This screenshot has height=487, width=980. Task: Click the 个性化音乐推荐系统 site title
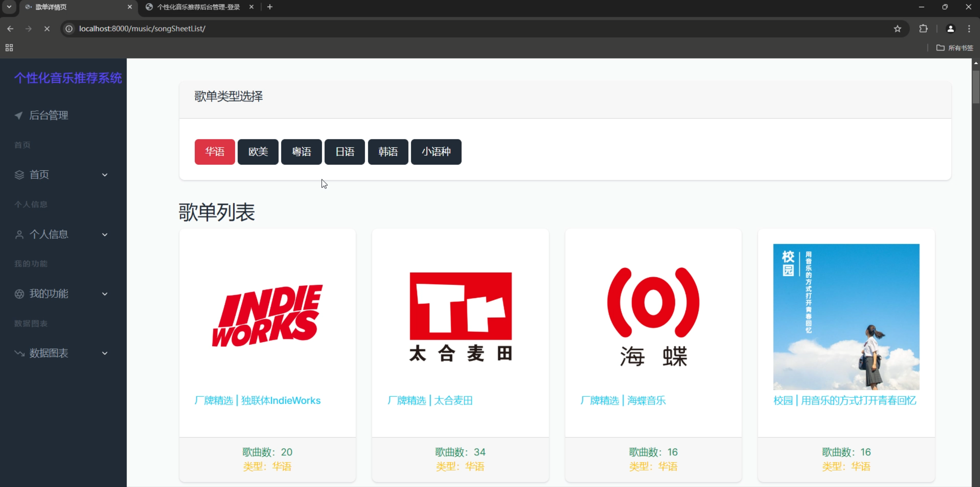coord(68,78)
